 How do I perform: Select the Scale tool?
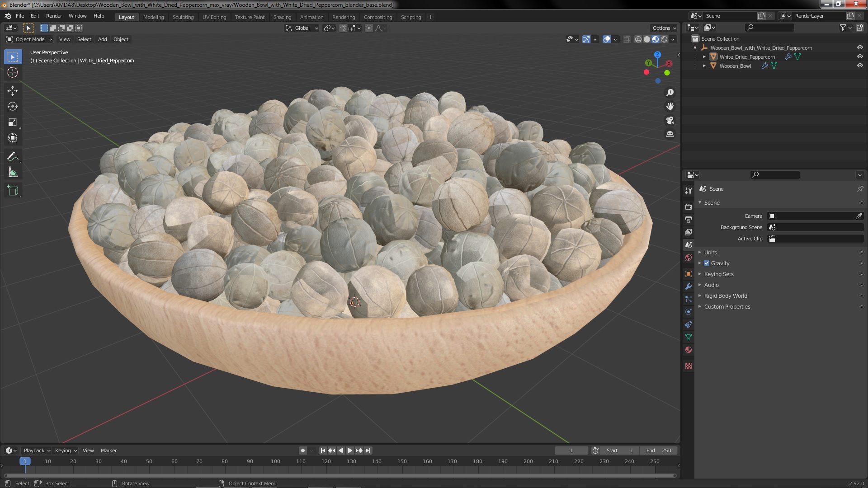coord(13,122)
